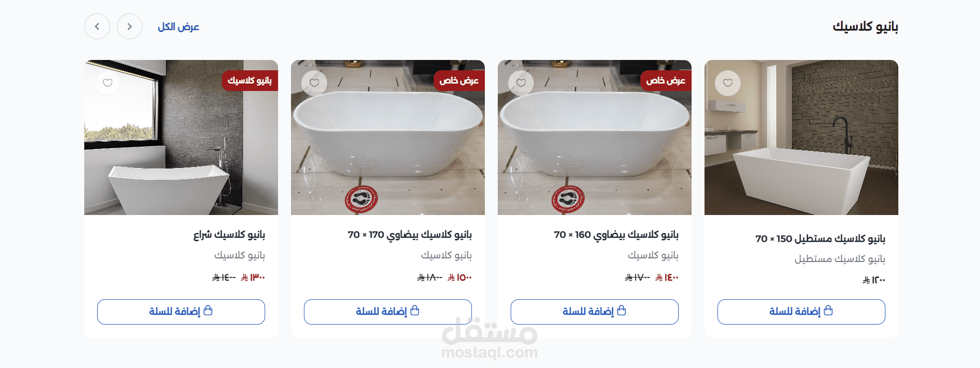The image size is (980, 368).
Task: Open title بانيو كلاسيك بيضاوي 170 × 70
Action: [410, 235]
